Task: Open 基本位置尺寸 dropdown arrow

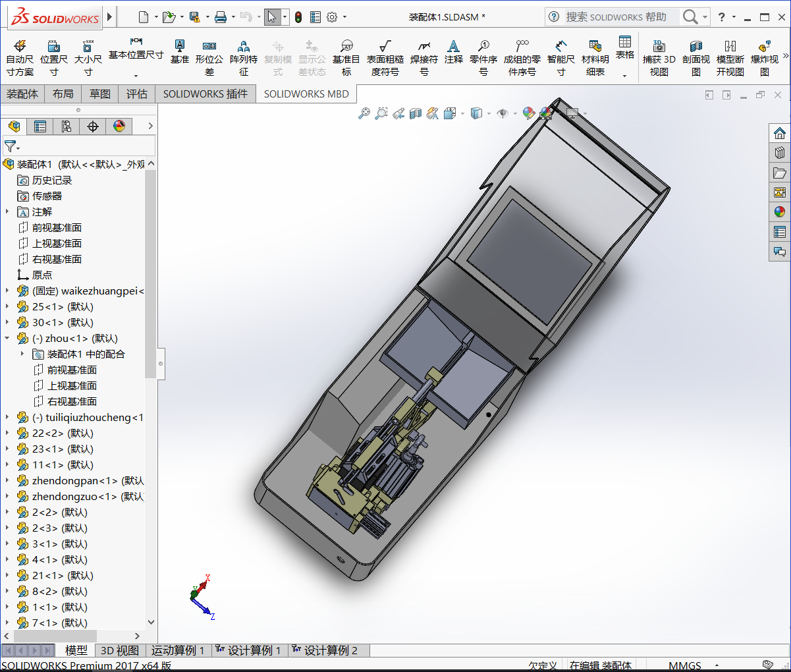Action: click(x=136, y=76)
